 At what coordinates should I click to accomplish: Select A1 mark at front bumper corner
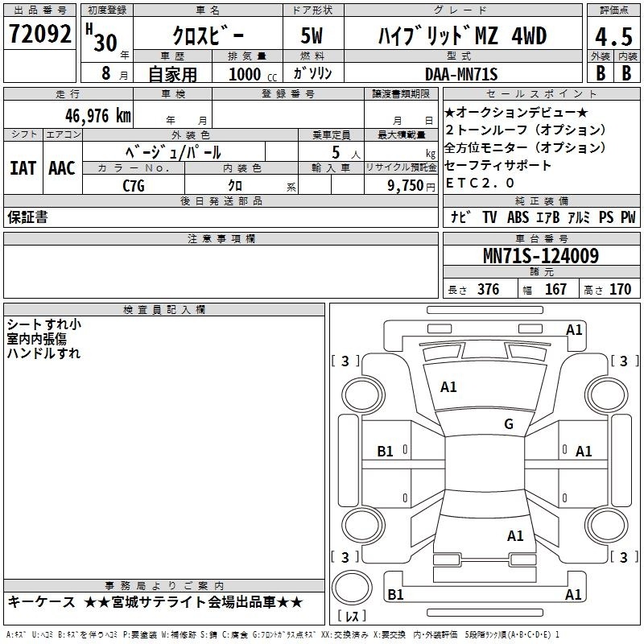coord(574,329)
